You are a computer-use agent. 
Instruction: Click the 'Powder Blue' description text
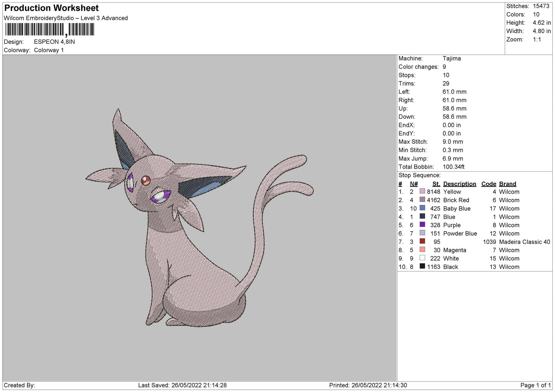(460, 233)
